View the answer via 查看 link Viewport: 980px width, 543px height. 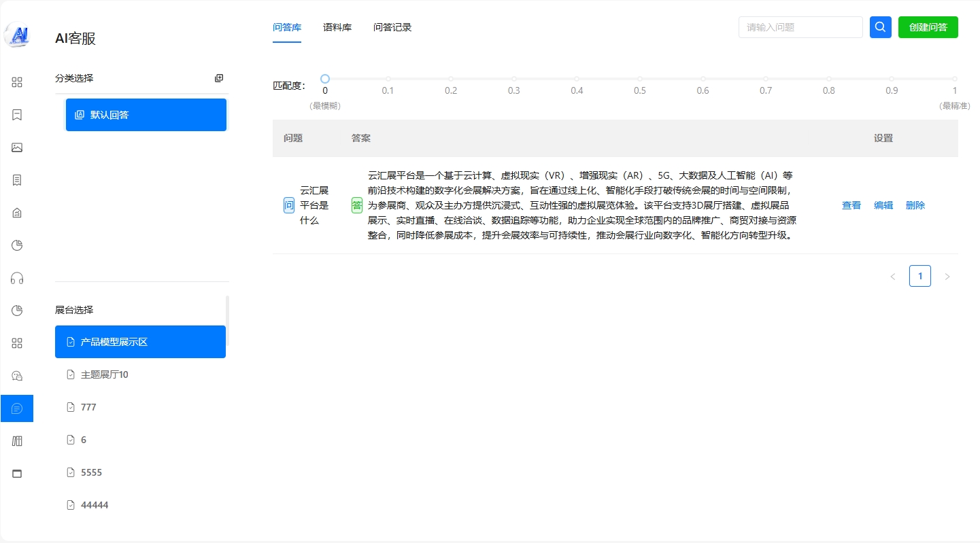(x=851, y=205)
